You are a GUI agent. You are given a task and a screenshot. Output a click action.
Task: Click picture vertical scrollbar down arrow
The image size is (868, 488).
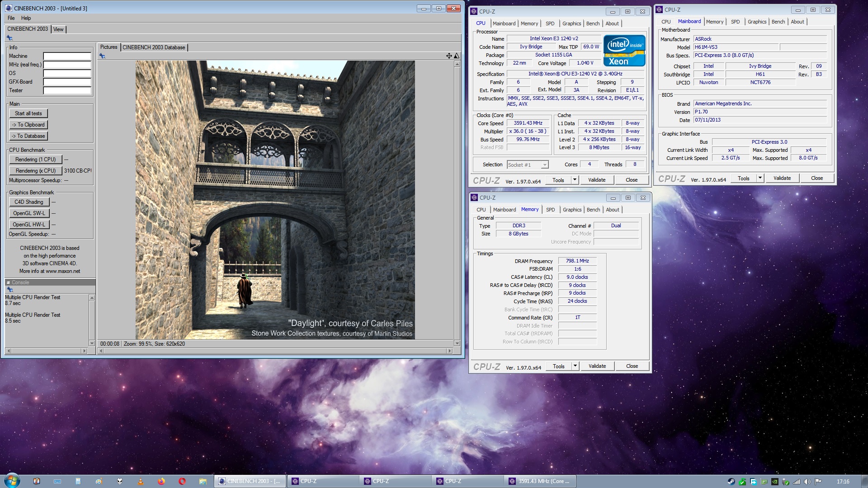click(457, 343)
